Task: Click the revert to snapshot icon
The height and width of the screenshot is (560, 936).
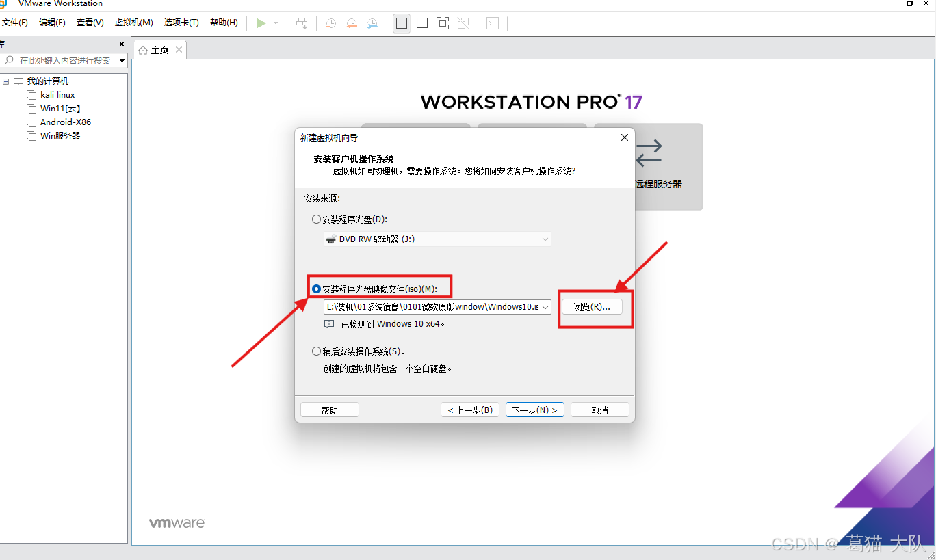Action: (x=352, y=23)
